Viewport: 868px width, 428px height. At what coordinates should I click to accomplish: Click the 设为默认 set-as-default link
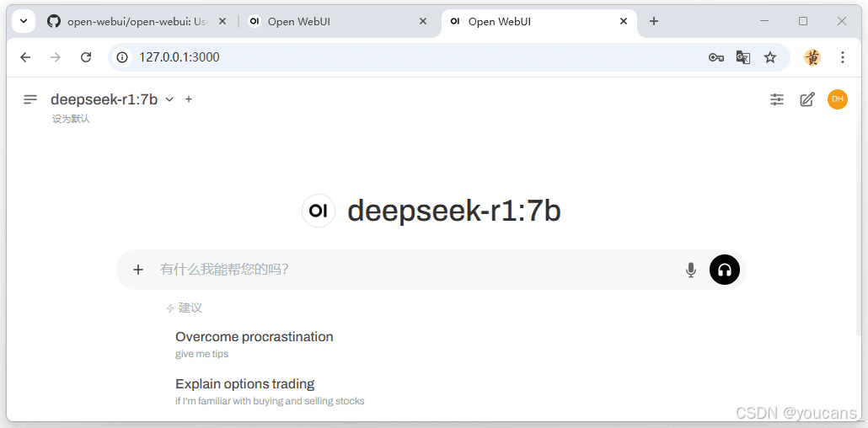(71, 119)
